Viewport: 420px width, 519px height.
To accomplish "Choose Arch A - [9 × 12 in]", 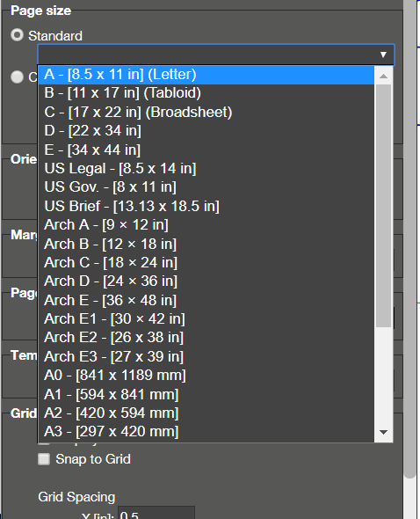I will pos(206,224).
